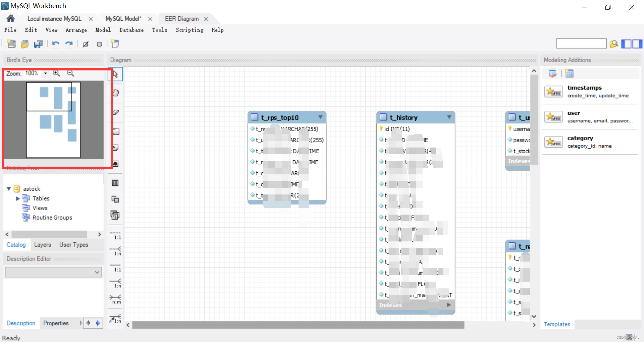Screen dimensions: 644x342
Task: Redo the last undone action
Action: 69,44
